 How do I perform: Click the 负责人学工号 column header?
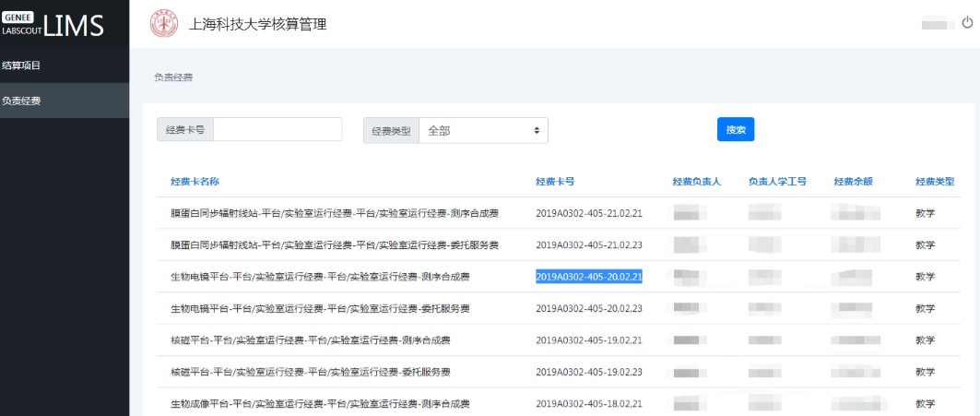pos(777,182)
